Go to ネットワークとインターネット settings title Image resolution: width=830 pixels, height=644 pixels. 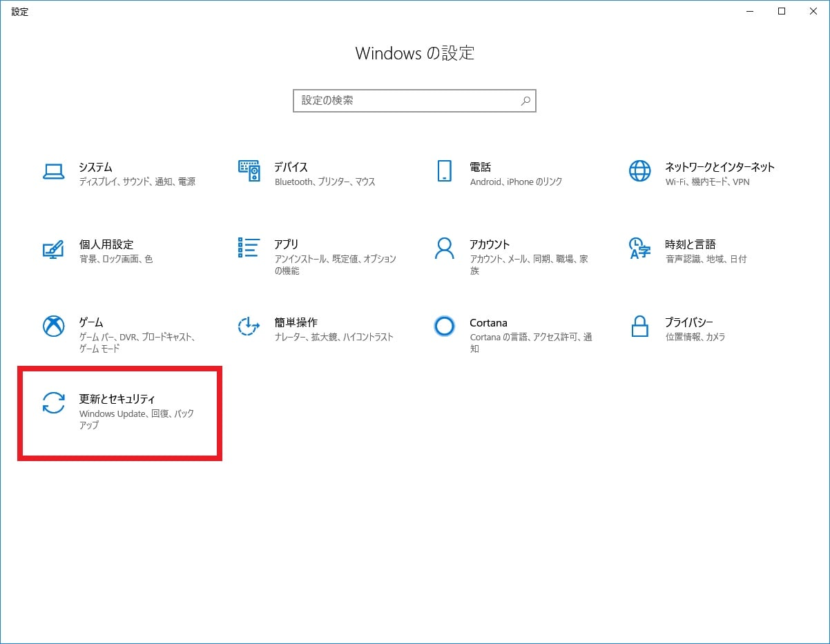720,167
